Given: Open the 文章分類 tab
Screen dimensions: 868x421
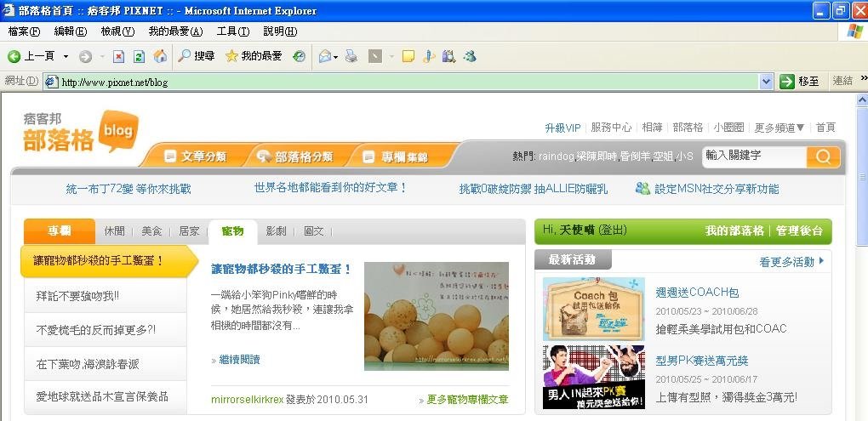Looking at the screenshot, I should 196,156.
